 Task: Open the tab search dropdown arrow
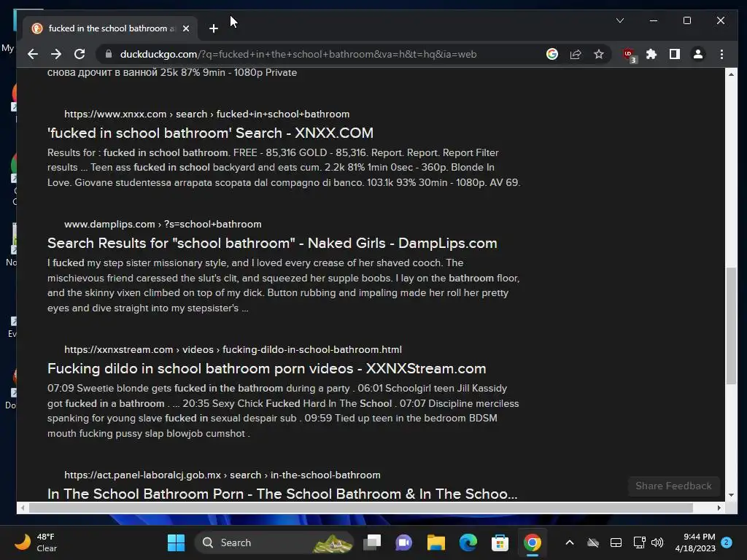620,20
